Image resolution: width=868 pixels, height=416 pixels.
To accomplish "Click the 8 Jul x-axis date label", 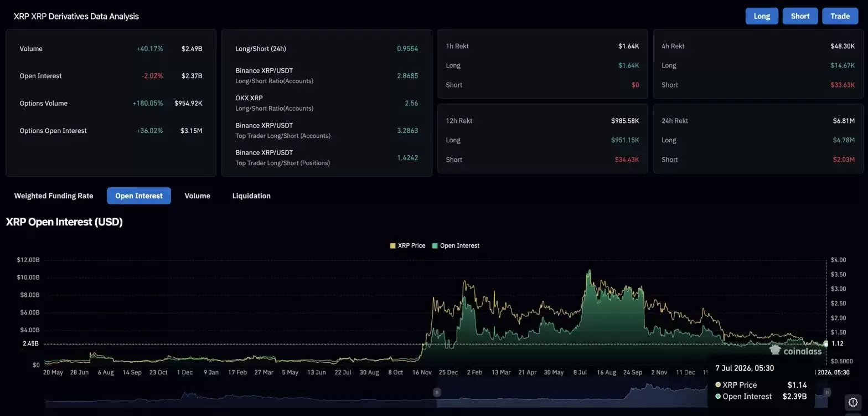I will pos(580,372).
